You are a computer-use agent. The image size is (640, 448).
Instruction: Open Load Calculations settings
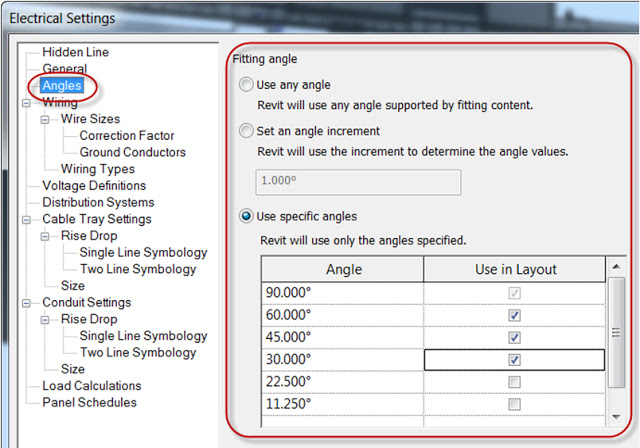[91, 386]
